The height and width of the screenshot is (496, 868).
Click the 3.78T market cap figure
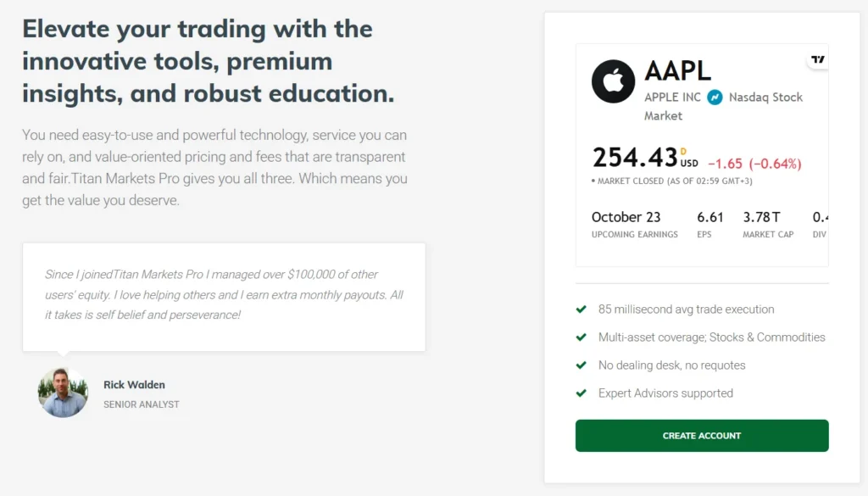pyautogui.click(x=761, y=218)
